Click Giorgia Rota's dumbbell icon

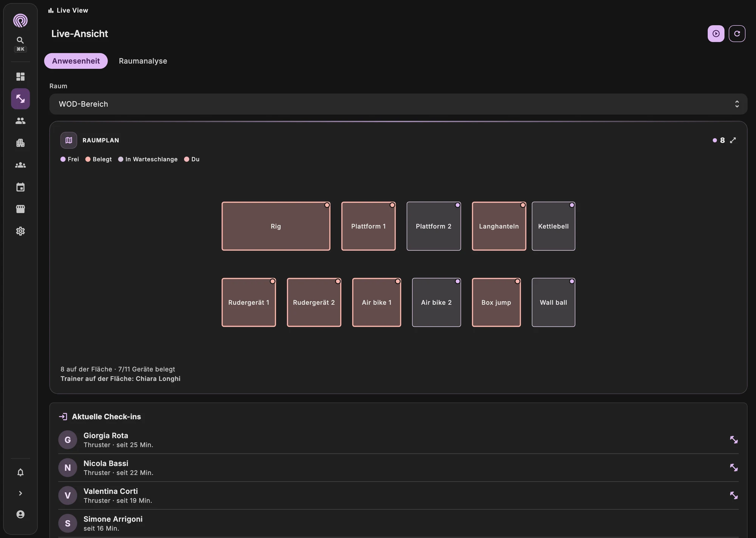click(x=734, y=440)
